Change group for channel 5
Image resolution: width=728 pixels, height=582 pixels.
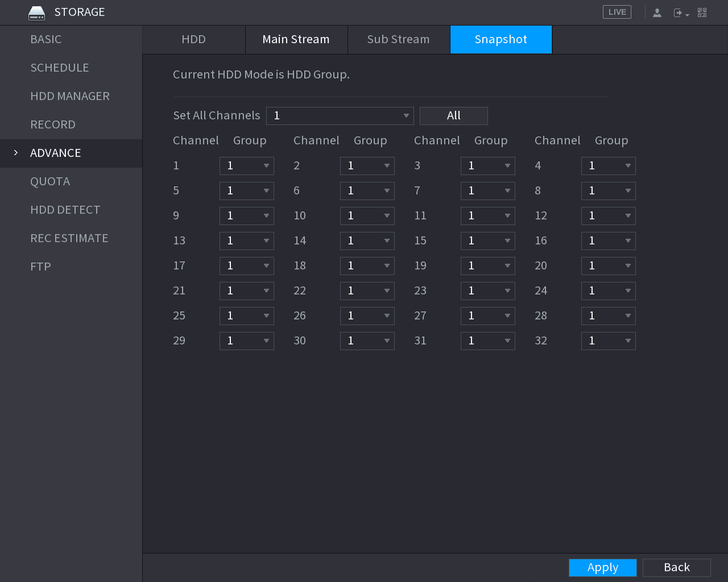coord(247,190)
